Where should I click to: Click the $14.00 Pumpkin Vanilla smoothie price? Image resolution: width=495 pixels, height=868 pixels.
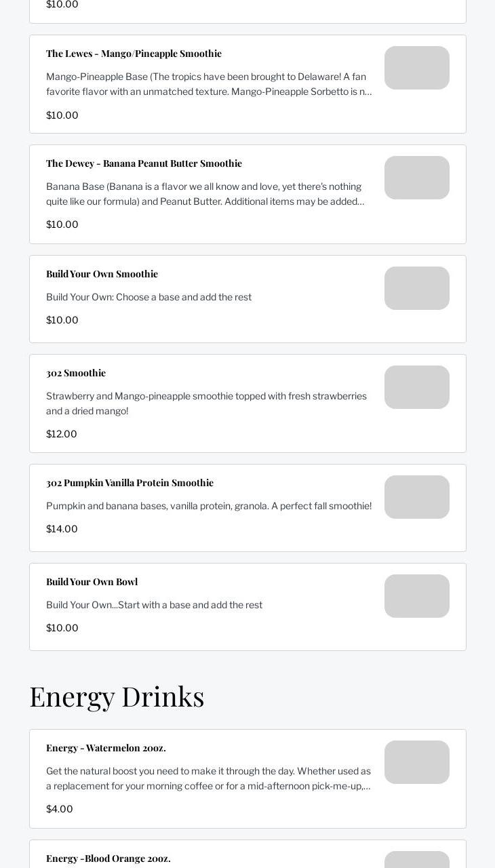point(62,529)
